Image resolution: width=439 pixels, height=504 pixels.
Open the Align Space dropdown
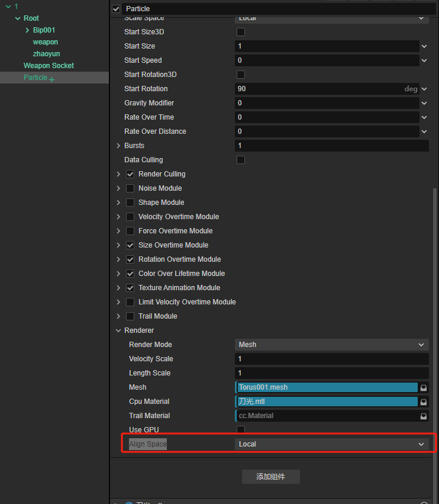tap(331, 444)
